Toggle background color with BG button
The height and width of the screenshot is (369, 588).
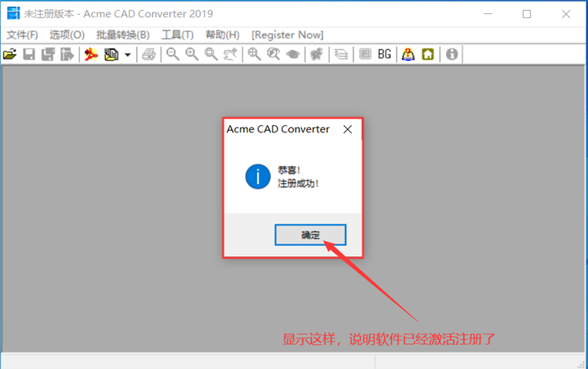[x=384, y=54]
